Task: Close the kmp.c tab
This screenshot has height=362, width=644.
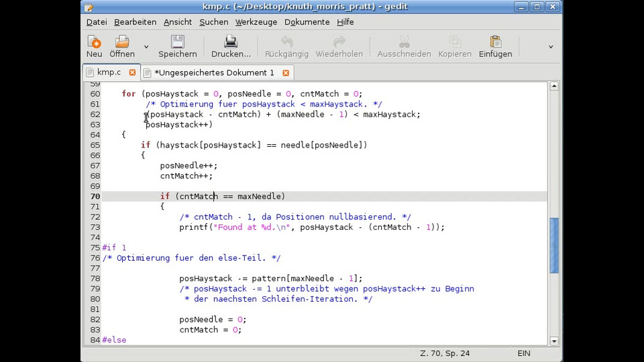Action: [x=132, y=72]
